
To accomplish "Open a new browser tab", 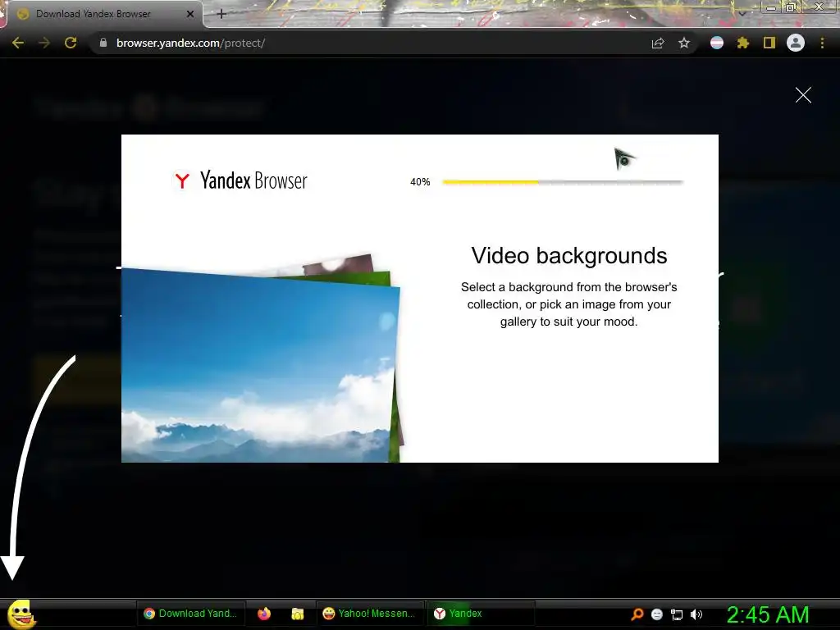I will pyautogui.click(x=221, y=14).
